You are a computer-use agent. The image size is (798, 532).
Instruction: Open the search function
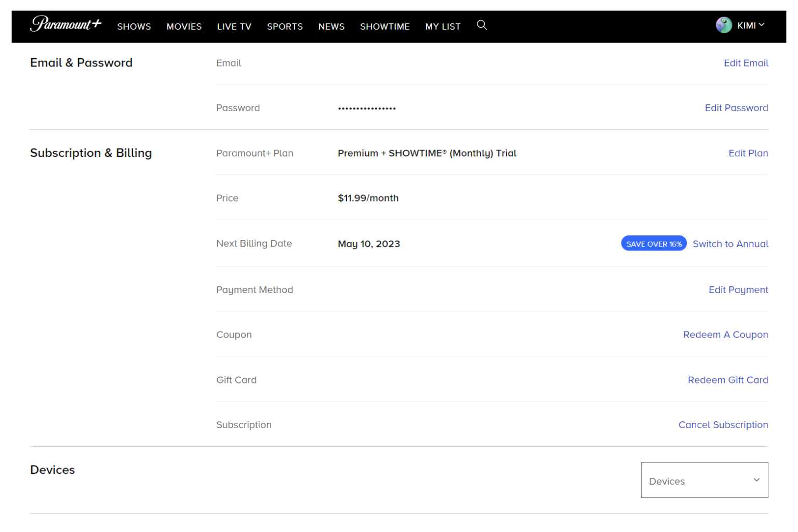point(482,24)
